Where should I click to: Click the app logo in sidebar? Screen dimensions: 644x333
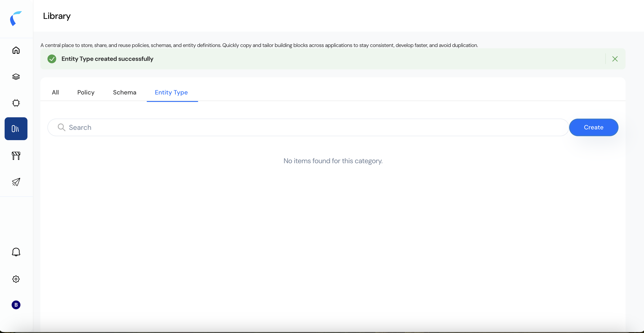click(16, 18)
